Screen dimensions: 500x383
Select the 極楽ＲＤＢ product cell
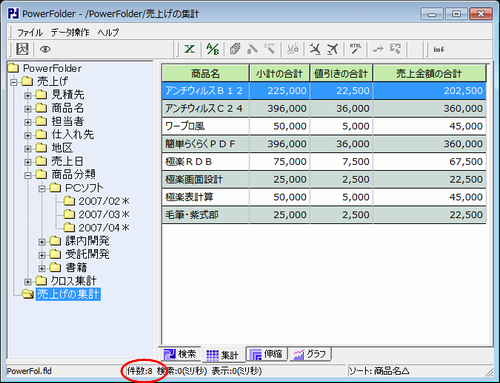point(205,161)
